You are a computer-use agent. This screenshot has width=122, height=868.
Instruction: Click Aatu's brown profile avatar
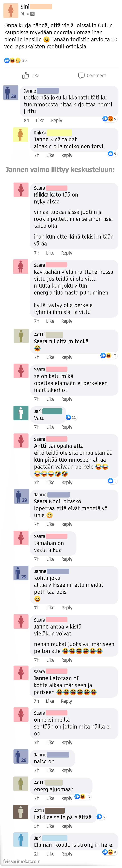coord(20,812)
